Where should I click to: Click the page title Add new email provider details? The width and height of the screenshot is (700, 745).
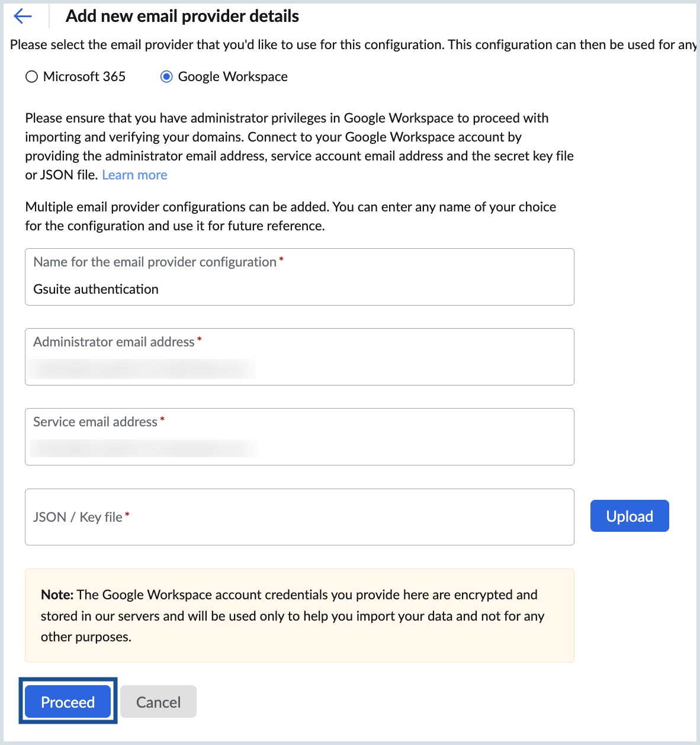point(182,16)
